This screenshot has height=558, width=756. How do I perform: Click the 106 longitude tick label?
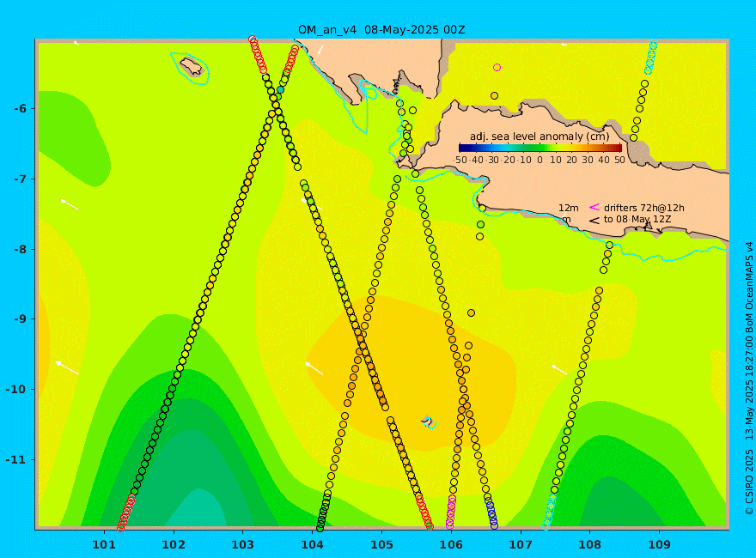[451, 544]
